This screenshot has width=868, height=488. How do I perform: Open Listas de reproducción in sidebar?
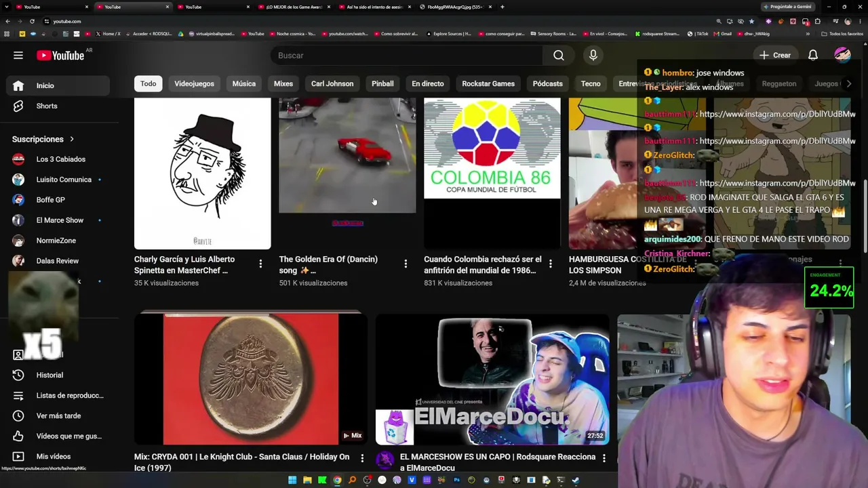pos(58,395)
